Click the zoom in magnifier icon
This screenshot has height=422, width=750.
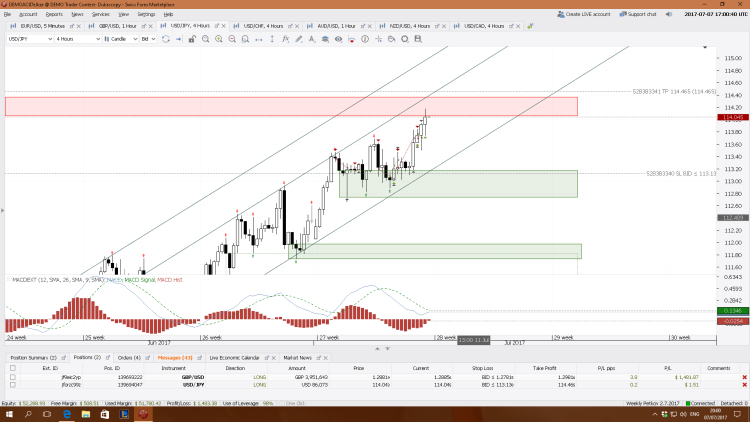(x=219, y=39)
